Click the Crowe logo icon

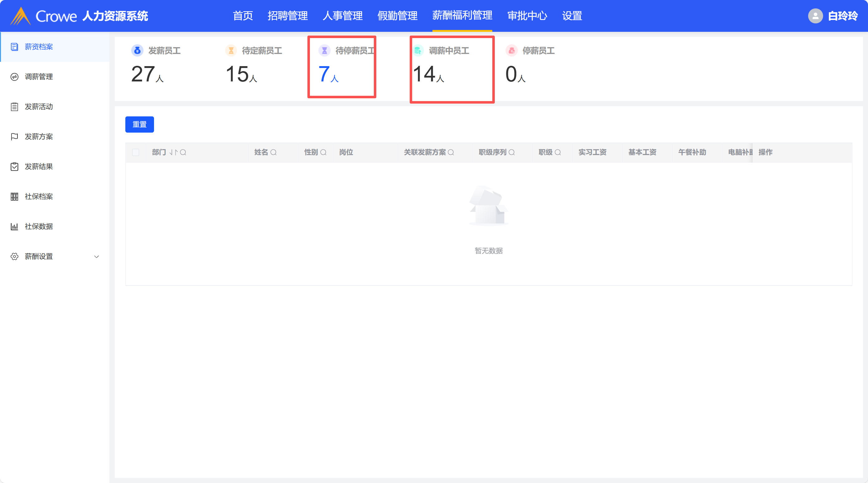[21, 16]
